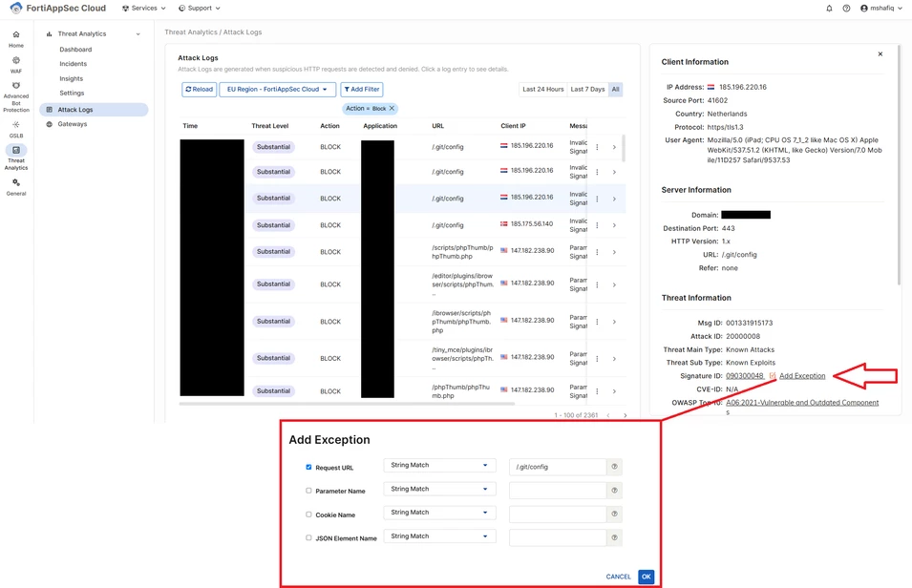Image resolution: width=912 pixels, height=588 pixels.
Task: Open Advanced Bot Protection sidebar icon
Action: 16,96
